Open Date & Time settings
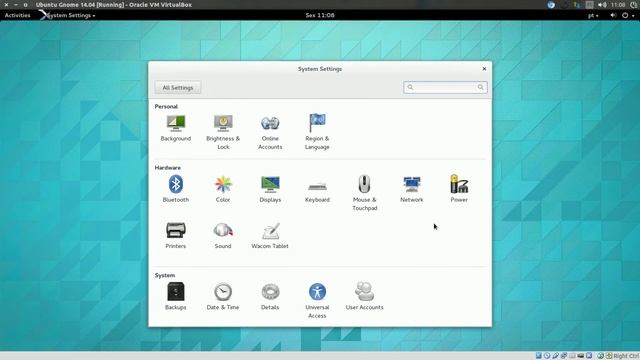The width and height of the screenshot is (640, 360). coord(223,297)
